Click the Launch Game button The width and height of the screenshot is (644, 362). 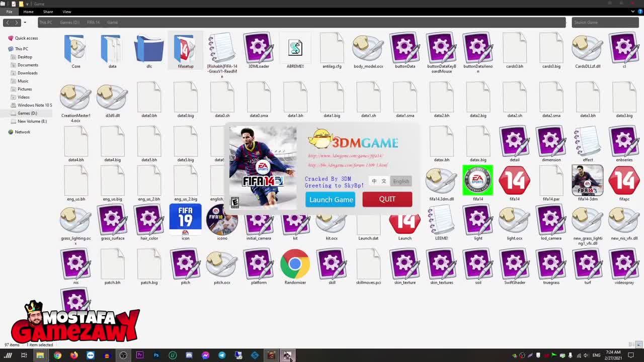pyautogui.click(x=331, y=200)
